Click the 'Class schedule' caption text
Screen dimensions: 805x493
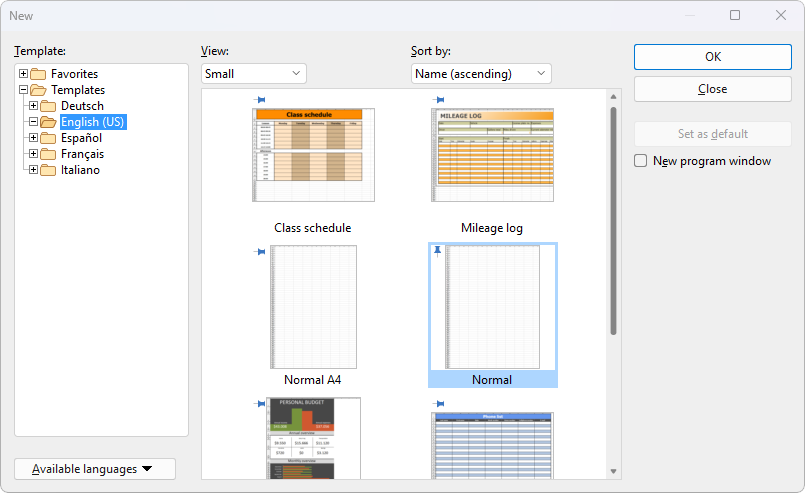313,227
